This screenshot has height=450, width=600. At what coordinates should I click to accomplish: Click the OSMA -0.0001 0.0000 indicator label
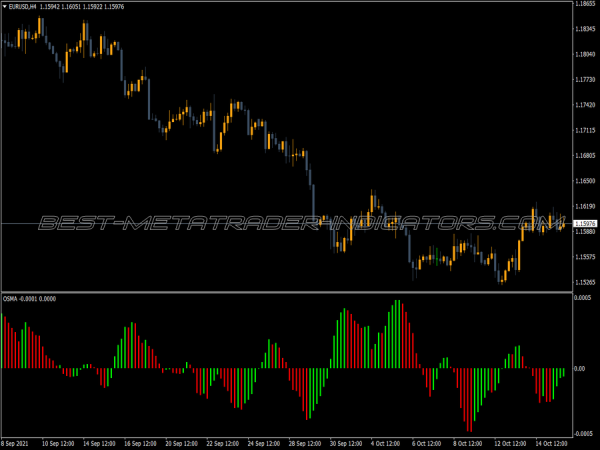(x=29, y=299)
